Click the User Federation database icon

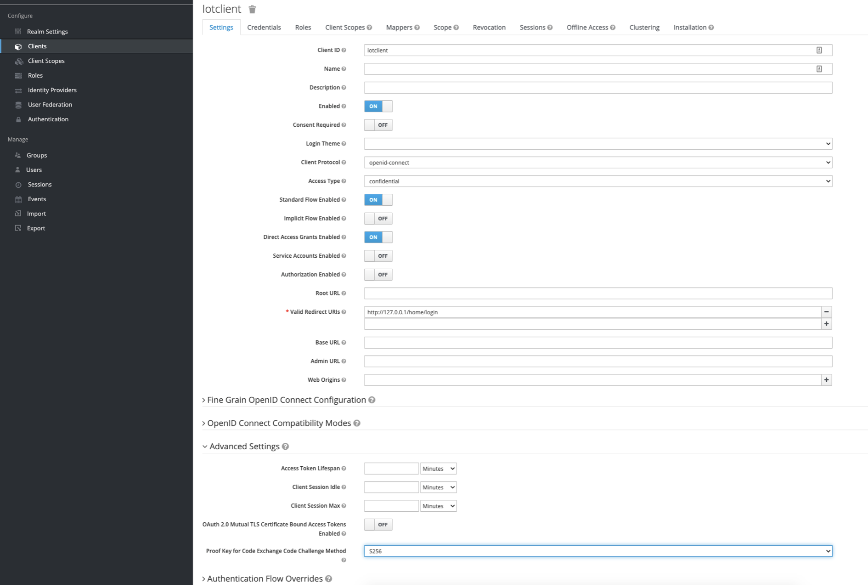pos(18,105)
